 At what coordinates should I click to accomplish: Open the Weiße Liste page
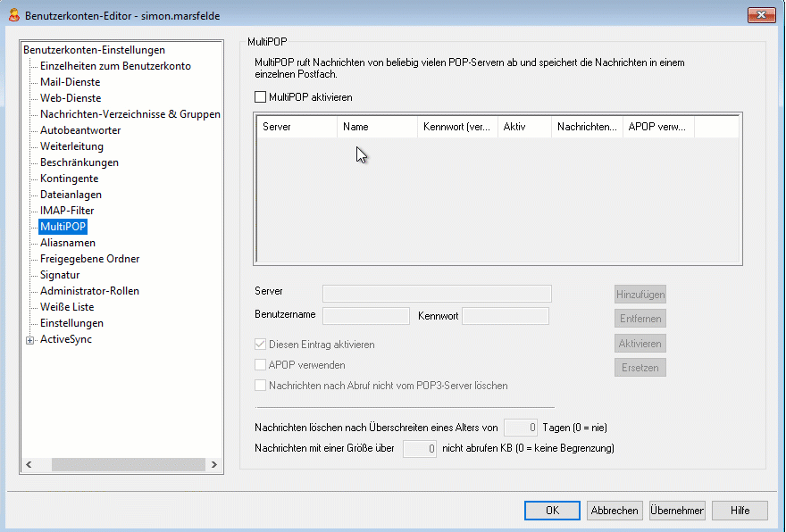(67, 307)
